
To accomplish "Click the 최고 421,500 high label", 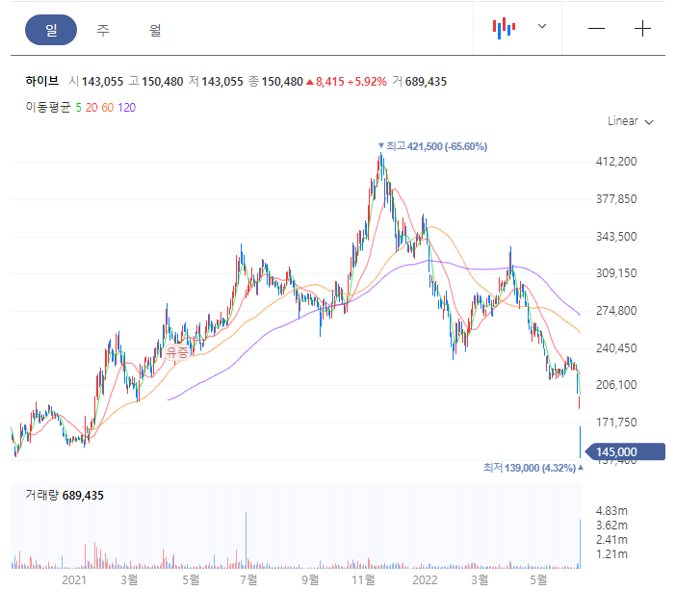I will (432, 146).
